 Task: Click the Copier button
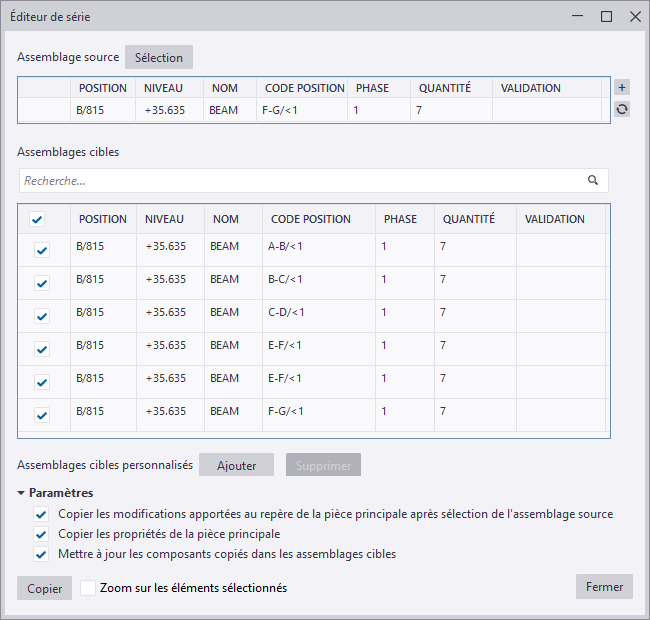(x=44, y=588)
